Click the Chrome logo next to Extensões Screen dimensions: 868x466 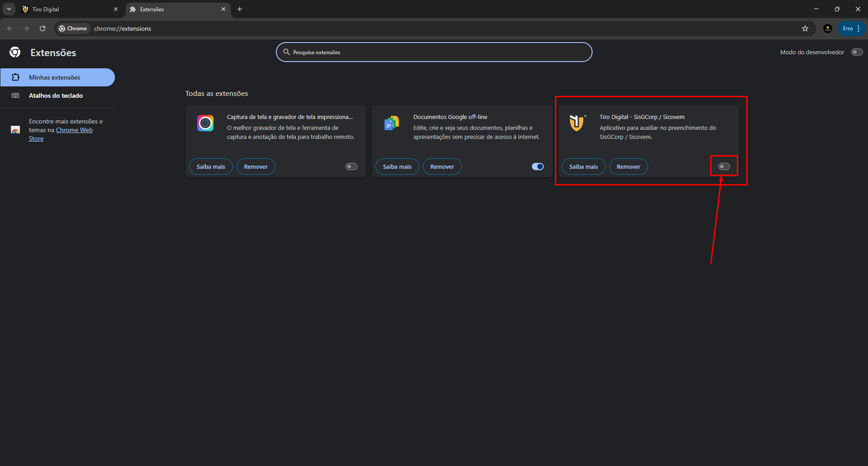pos(15,52)
